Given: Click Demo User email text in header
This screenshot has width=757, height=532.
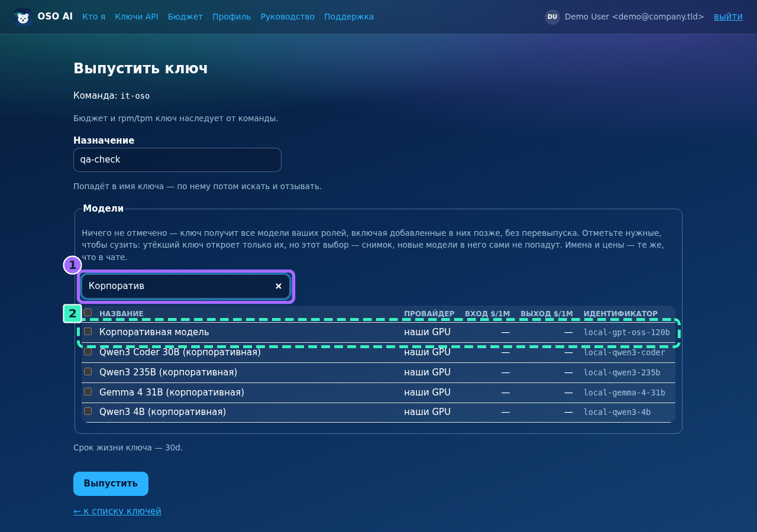Looking at the screenshot, I should point(635,17).
